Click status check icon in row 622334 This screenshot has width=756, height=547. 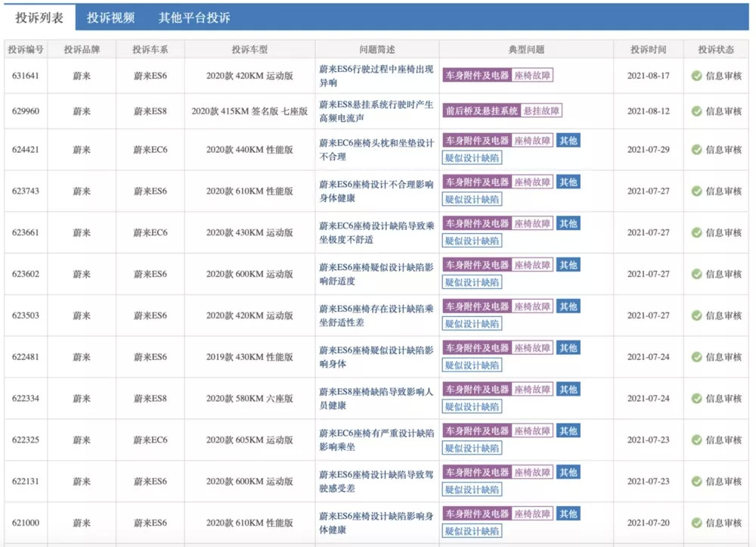pyautogui.click(x=696, y=399)
